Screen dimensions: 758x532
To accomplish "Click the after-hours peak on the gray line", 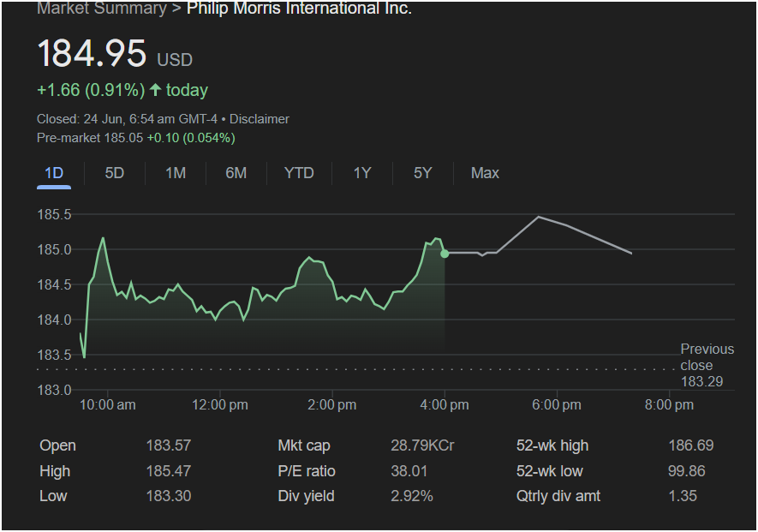I will coord(539,217).
